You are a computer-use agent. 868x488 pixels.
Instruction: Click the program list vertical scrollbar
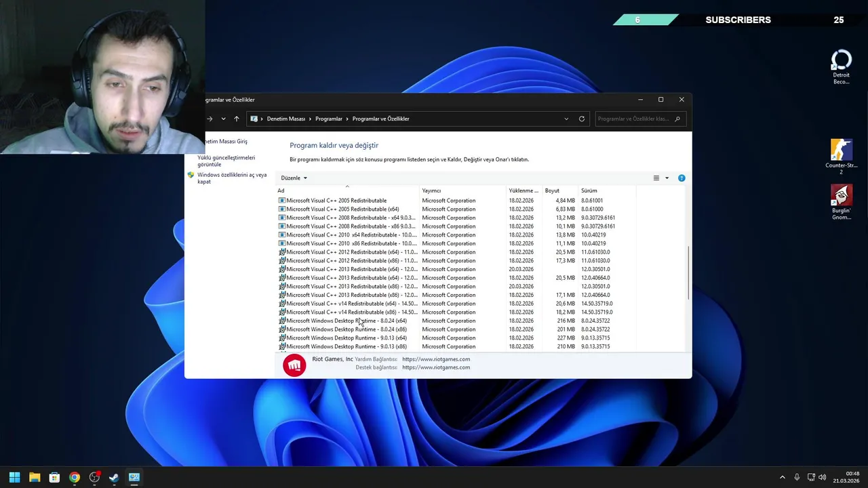pos(689,273)
